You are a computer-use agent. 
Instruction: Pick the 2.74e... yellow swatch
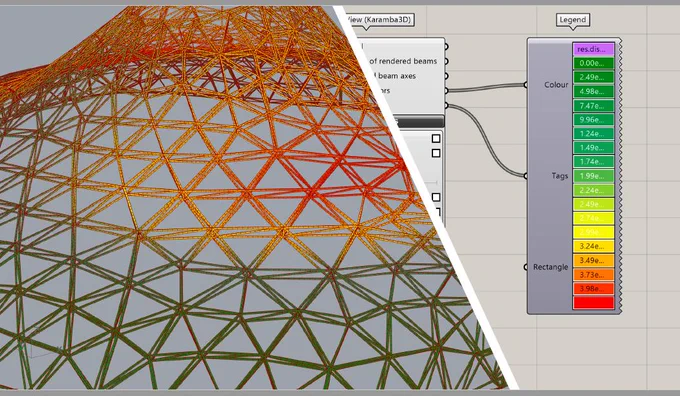[594, 218]
